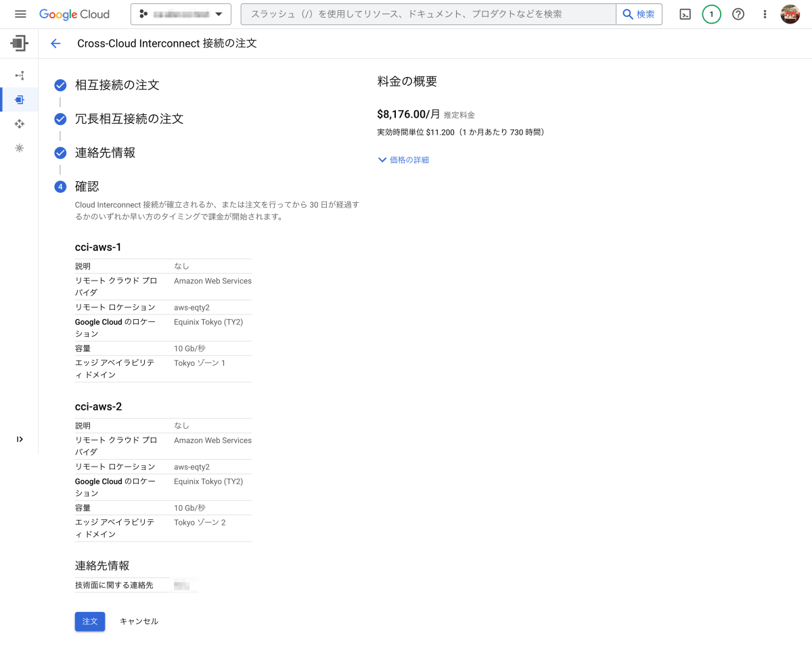Click Tokyo ゾーン 2 value
The image size is (812, 660).
coord(200,523)
